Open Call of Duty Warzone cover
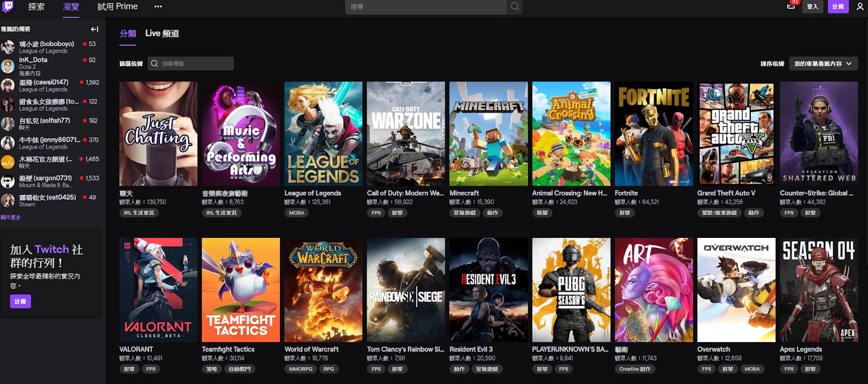 point(406,134)
